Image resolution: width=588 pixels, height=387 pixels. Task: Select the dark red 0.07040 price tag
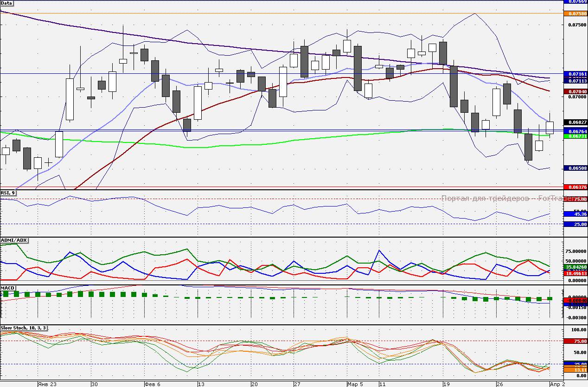[x=575, y=91]
